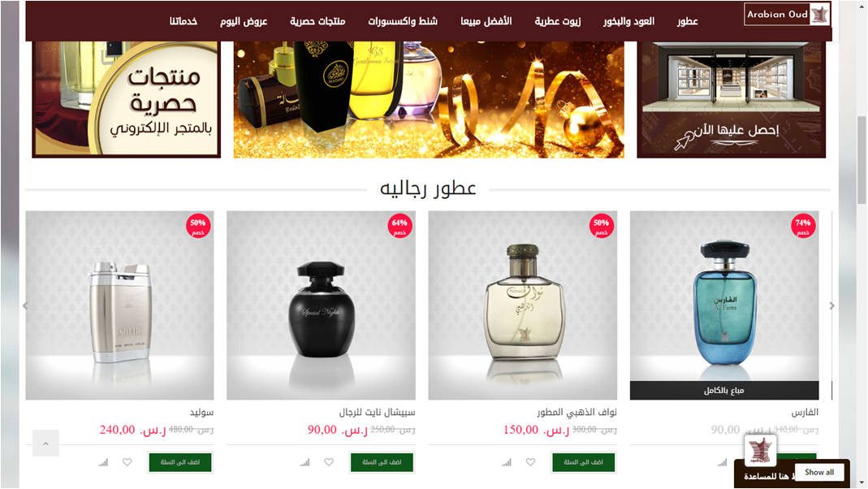868x489 pixels.
Task: Click compare bars icon for الفارس
Action: (x=722, y=462)
